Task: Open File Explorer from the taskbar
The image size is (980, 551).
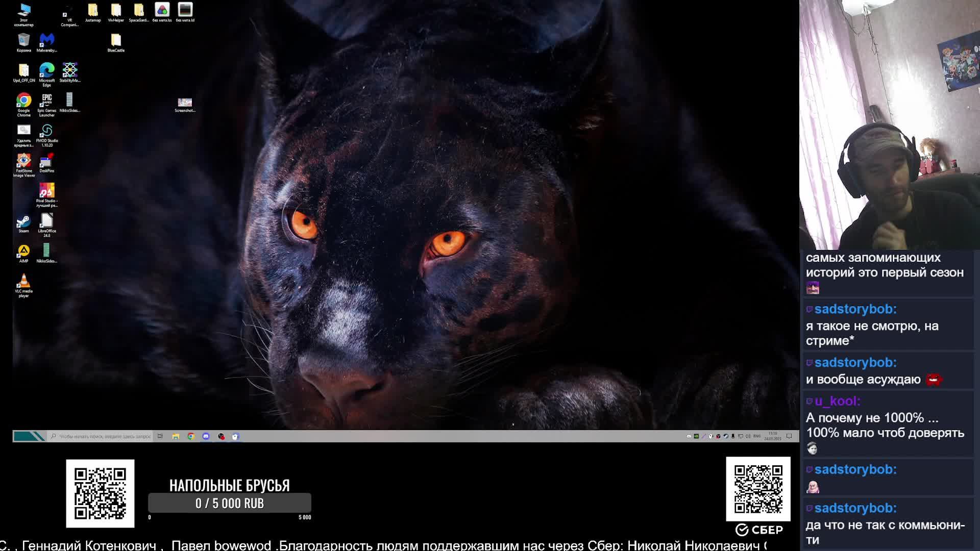Action: 176,436
